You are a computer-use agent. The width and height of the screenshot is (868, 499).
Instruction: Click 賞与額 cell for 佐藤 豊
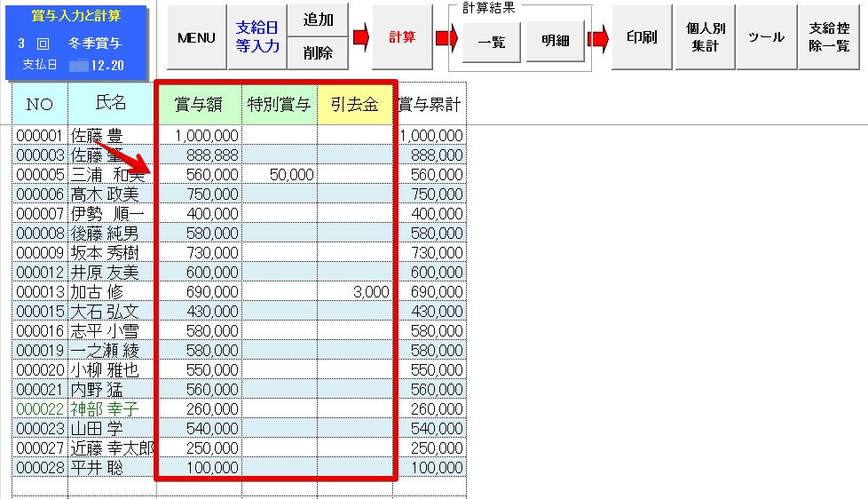coord(199,136)
